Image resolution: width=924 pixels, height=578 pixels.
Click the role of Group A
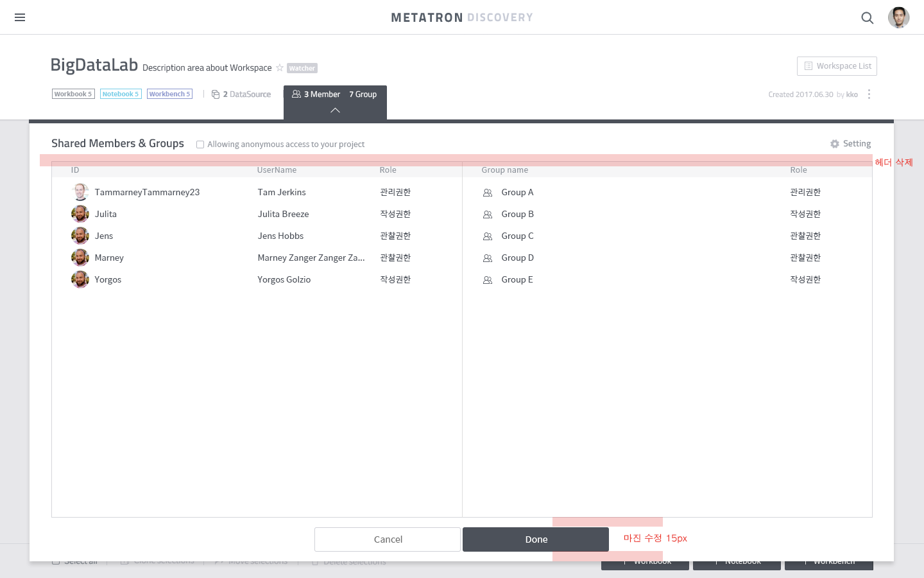pos(805,192)
